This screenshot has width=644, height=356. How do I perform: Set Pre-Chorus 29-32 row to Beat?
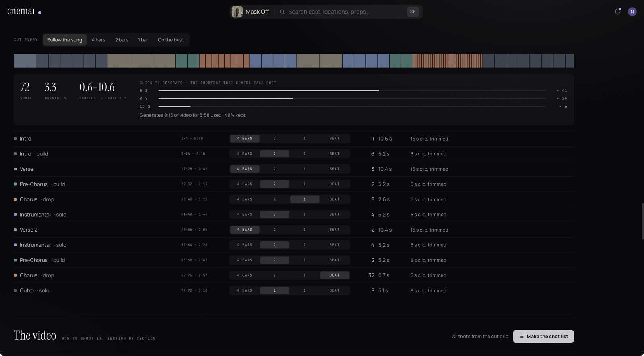tap(334, 184)
